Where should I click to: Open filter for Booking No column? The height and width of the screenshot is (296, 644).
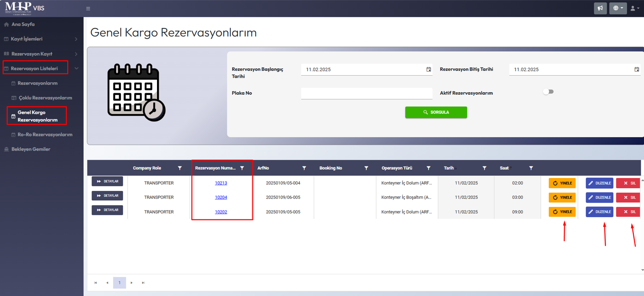coord(366,168)
